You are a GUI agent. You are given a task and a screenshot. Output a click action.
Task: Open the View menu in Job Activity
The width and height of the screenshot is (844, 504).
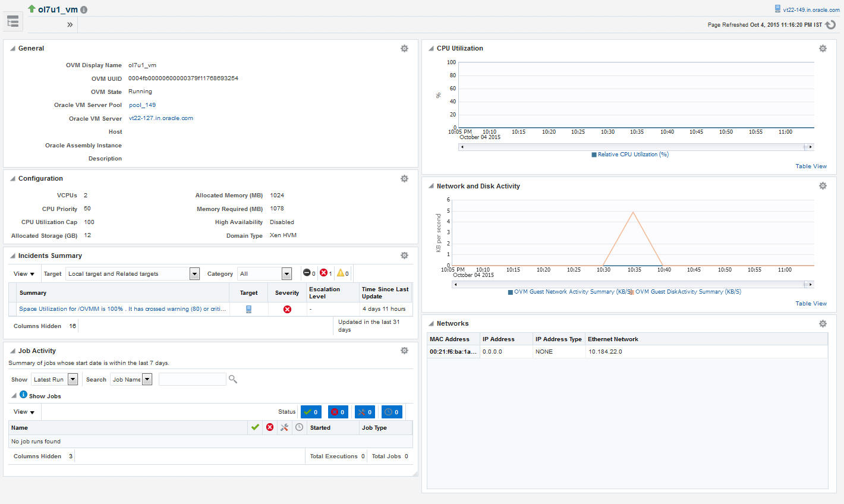[x=24, y=411]
